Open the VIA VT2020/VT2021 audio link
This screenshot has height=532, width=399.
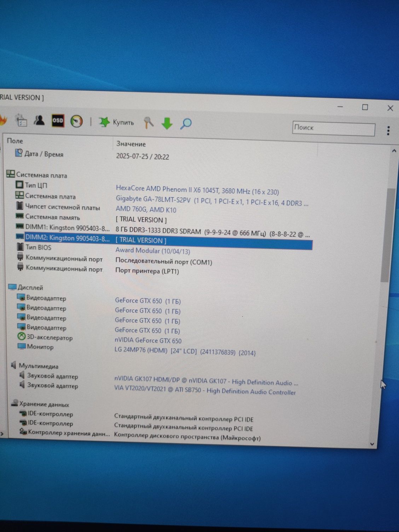coord(205,390)
